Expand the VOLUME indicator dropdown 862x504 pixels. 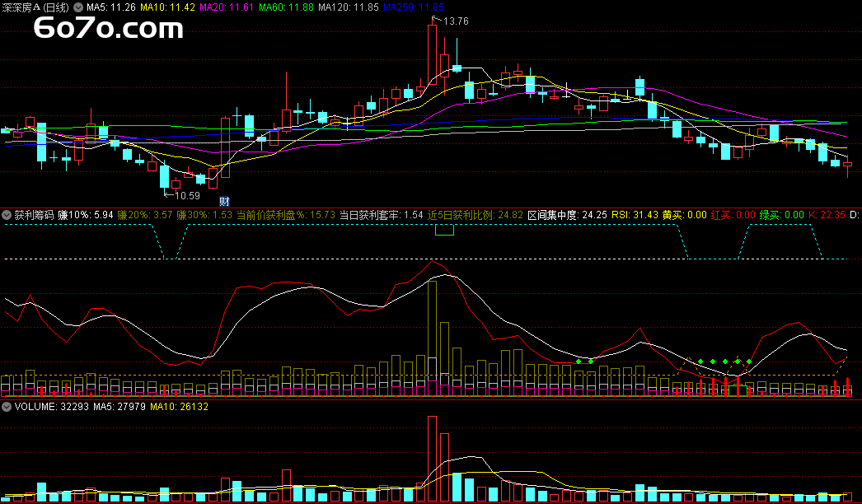pyautogui.click(x=7, y=406)
